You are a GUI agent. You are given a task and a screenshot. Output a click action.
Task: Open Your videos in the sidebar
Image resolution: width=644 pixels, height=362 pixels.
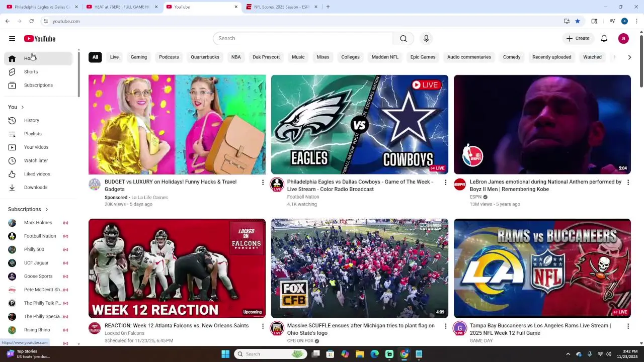(38, 147)
